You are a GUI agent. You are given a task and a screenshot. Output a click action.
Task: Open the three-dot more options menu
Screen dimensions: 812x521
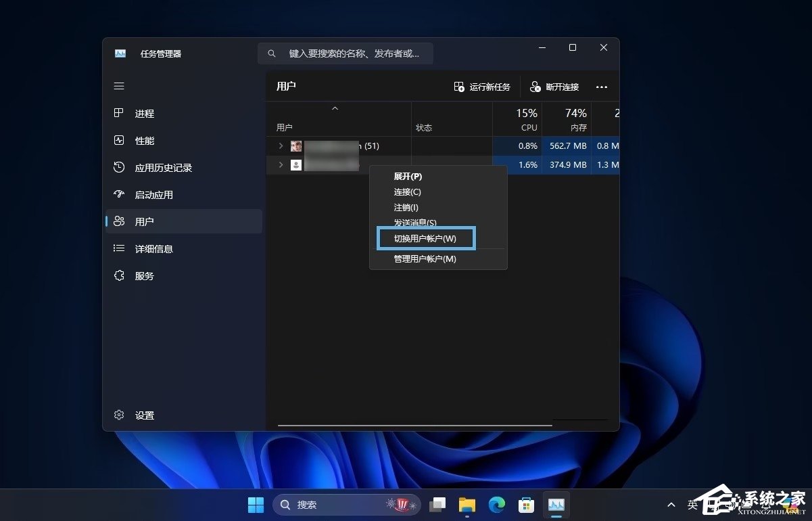602,87
